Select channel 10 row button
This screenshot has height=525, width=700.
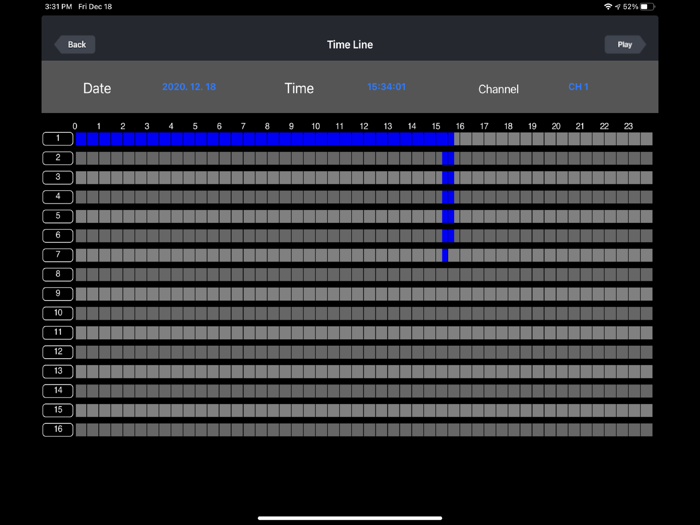(58, 313)
